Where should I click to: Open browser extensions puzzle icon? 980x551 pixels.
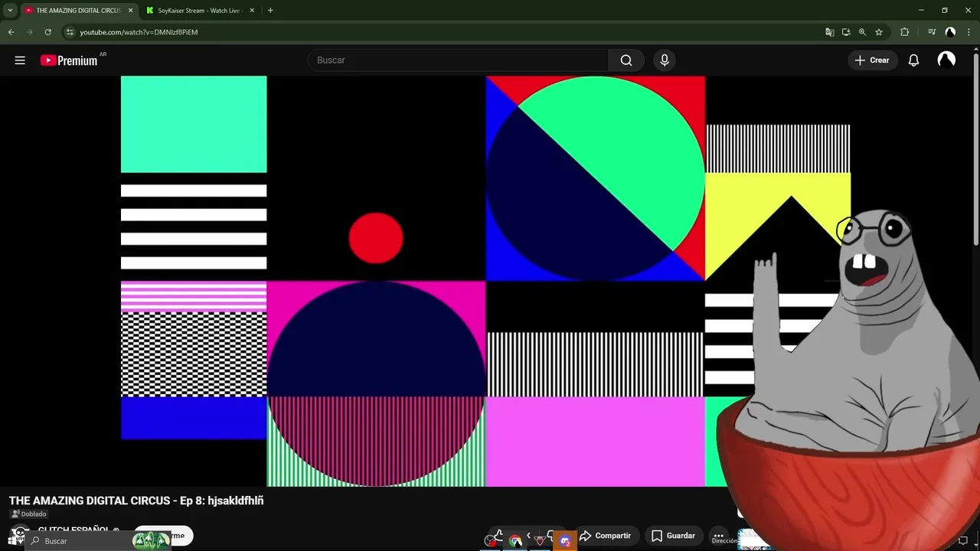(x=904, y=32)
